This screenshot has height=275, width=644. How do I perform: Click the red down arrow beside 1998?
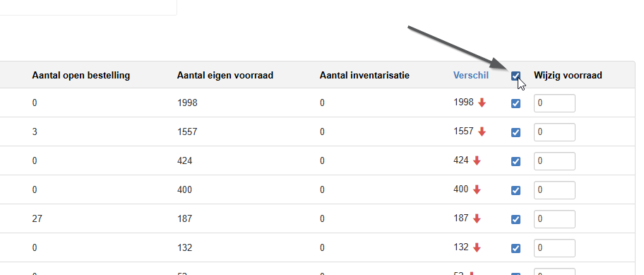tap(482, 103)
